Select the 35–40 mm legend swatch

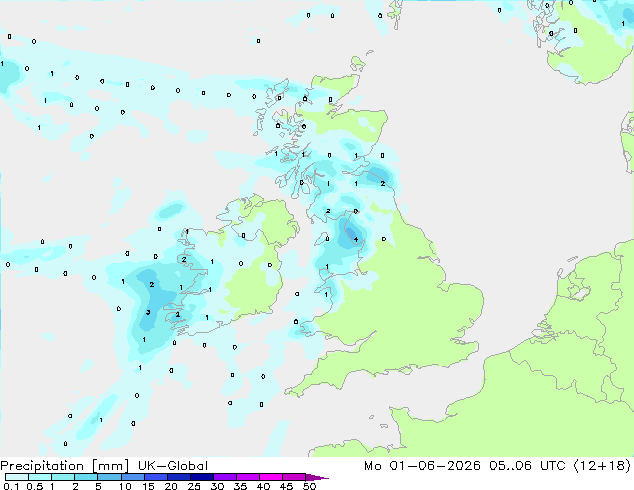[x=248, y=477]
